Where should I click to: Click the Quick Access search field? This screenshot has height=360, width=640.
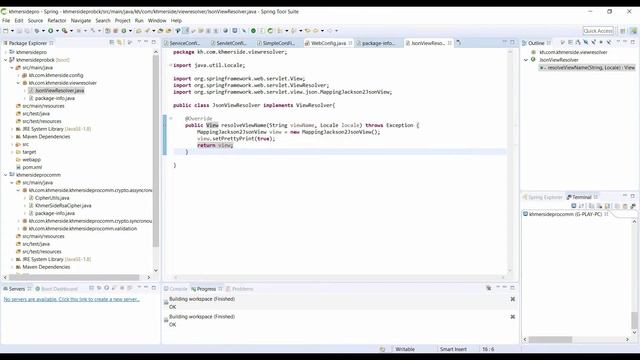point(598,31)
